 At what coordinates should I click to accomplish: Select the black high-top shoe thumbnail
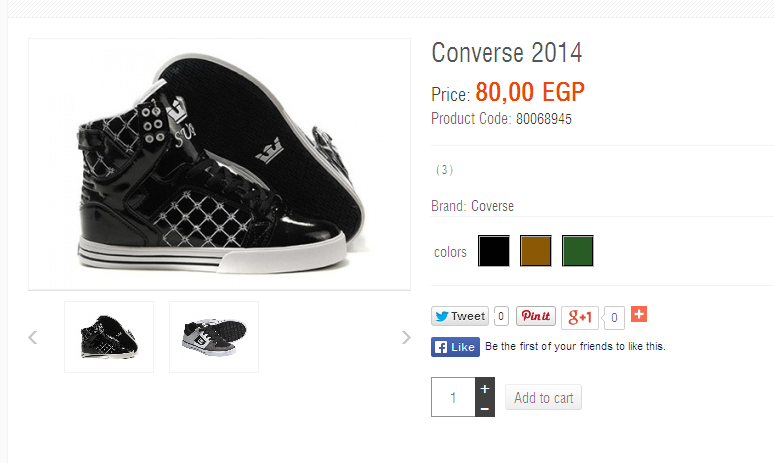click(109, 337)
